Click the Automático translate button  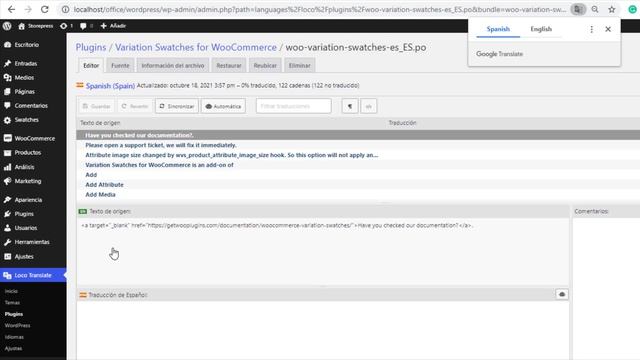pos(223,106)
